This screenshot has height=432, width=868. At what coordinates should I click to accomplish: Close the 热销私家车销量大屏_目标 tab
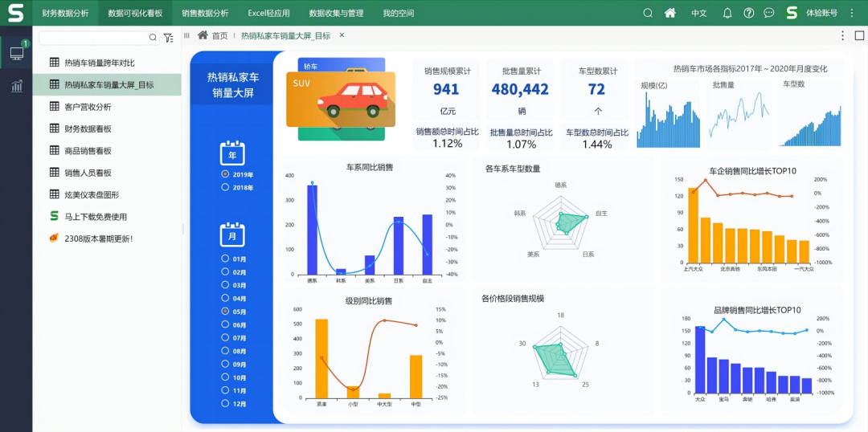342,35
